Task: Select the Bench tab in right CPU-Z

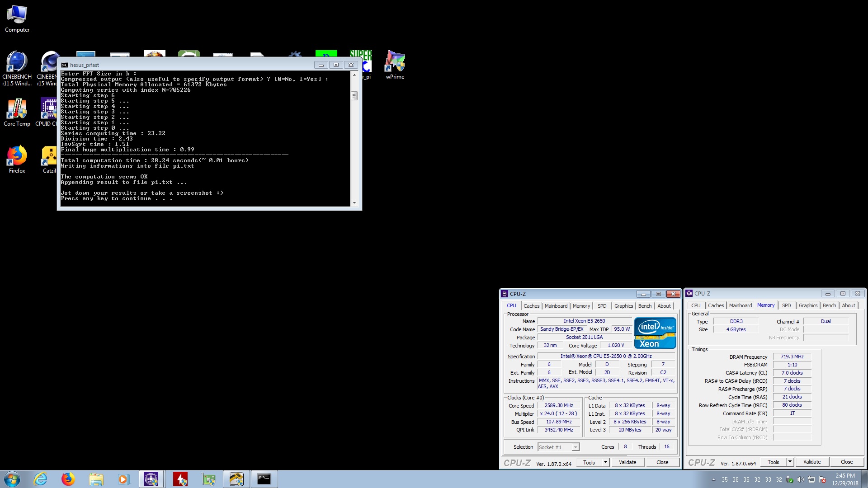Action: pyautogui.click(x=829, y=305)
